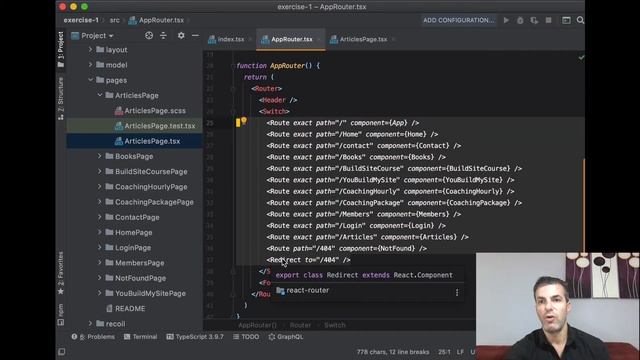Screen dimensions: 640x360
Task: Expand the layout folder
Action: click(91, 49)
